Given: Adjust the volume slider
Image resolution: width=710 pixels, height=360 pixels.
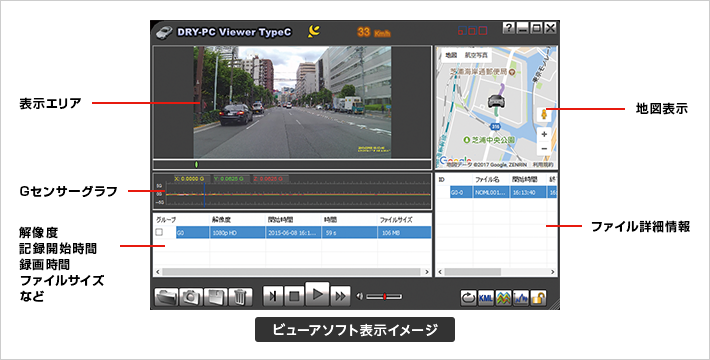Looking at the screenshot, I should [384, 297].
